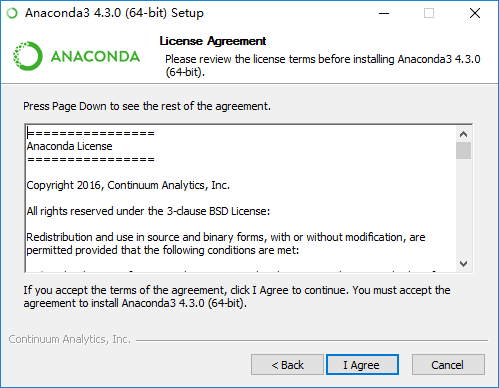Close the Anaconda3 Setup window
Image resolution: width=499 pixels, height=388 pixels.
click(x=475, y=13)
